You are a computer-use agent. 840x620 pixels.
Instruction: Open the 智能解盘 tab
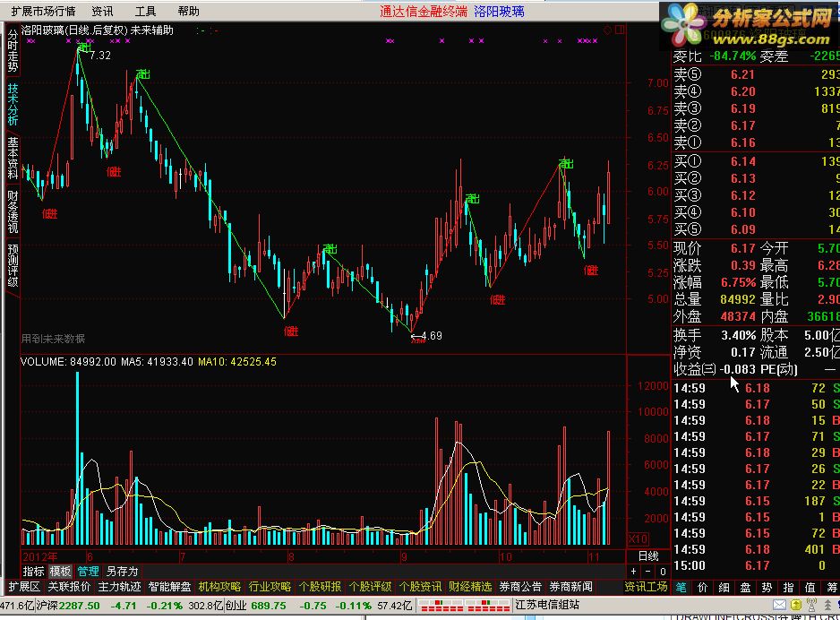click(x=170, y=587)
